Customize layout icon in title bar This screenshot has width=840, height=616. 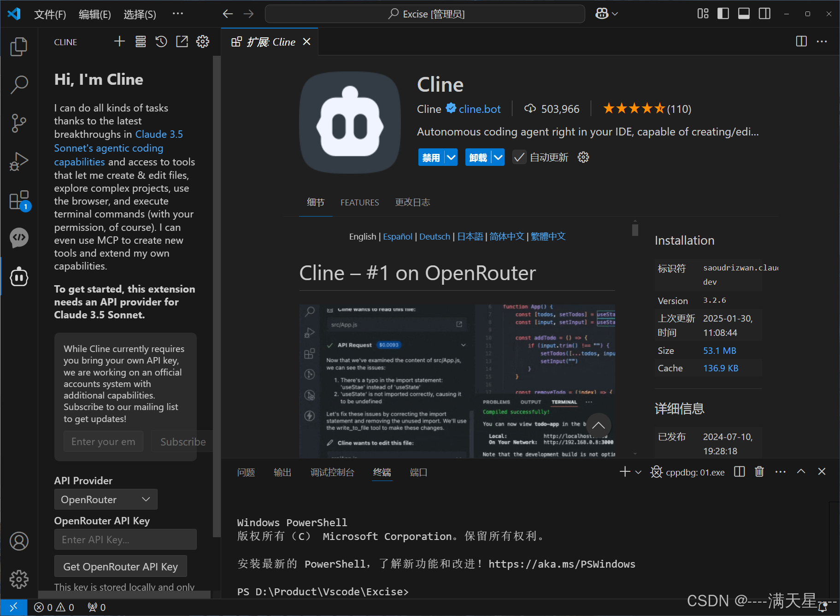pos(703,14)
